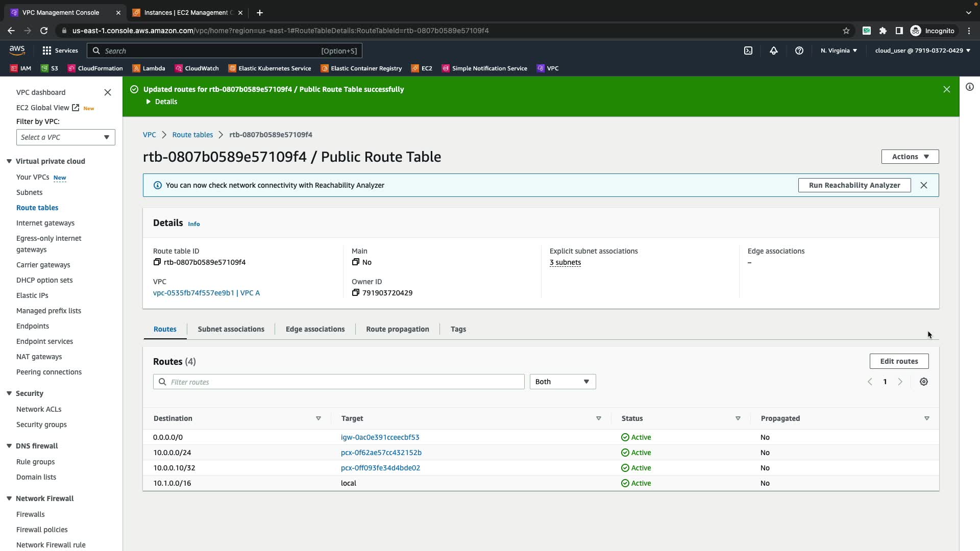Open routes table preferences gear icon
Image resolution: width=980 pixels, height=551 pixels.
(923, 382)
